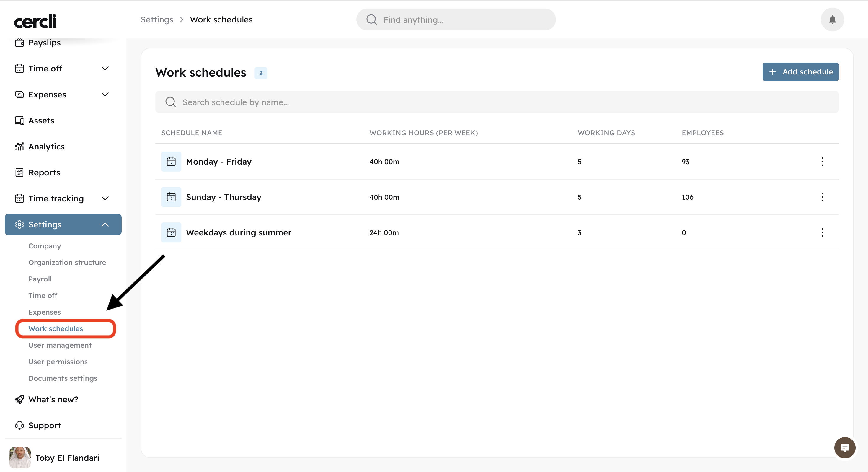Collapse the Settings sidebar menu
868x472 pixels.
pos(105,224)
